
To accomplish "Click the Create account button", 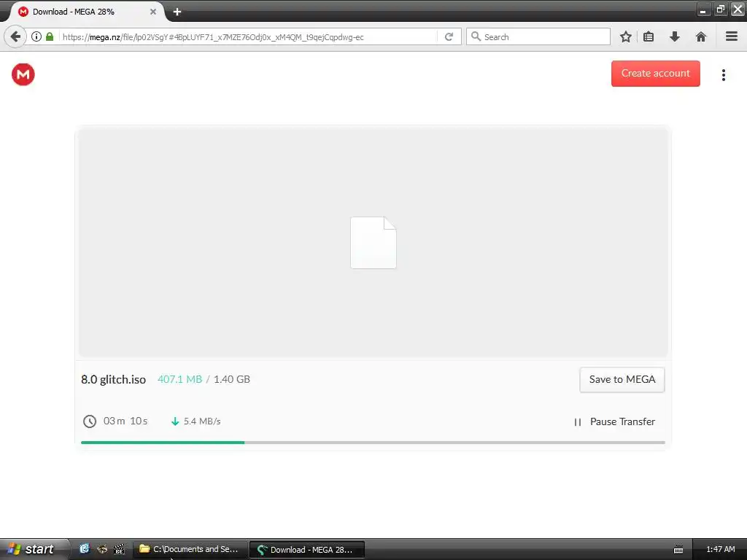I will [656, 74].
